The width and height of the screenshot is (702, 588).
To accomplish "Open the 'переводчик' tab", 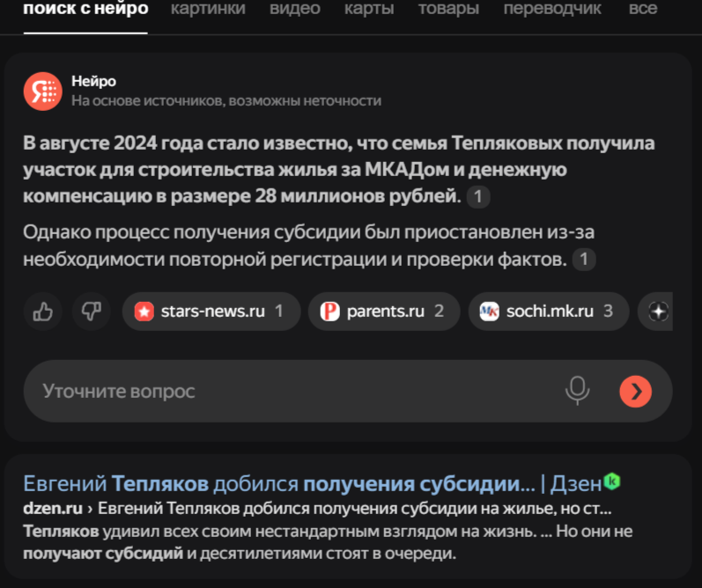I will point(552,9).
